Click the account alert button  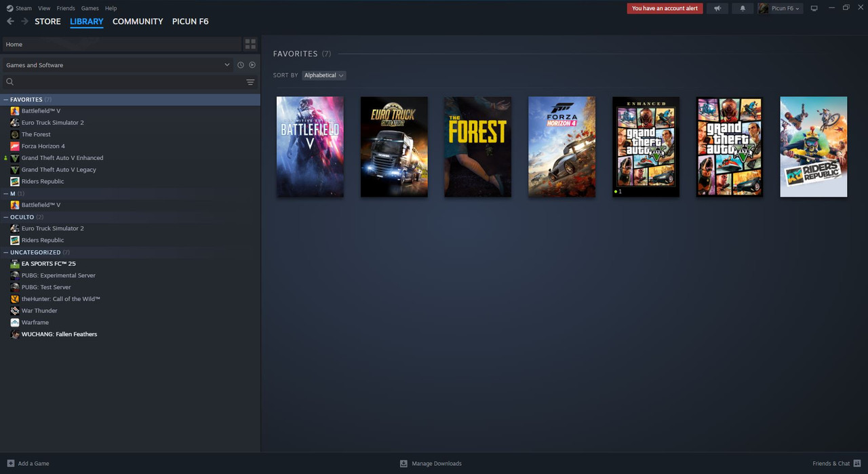pyautogui.click(x=665, y=8)
